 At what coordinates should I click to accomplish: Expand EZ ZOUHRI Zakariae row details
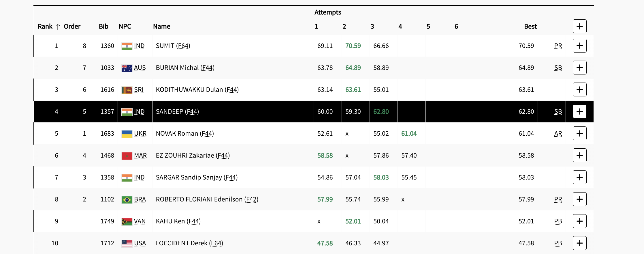tap(579, 155)
